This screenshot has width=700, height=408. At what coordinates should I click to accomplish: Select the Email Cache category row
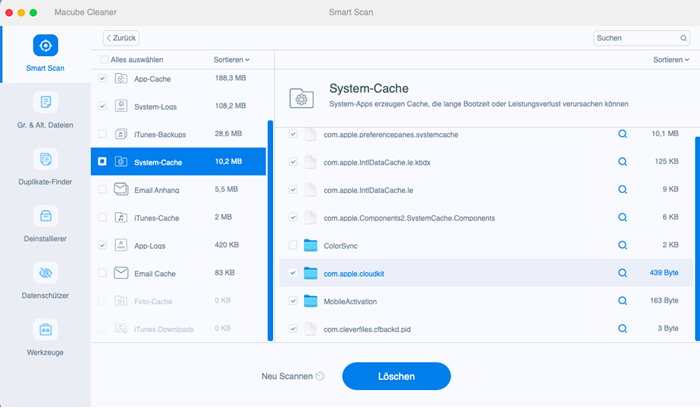[178, 273]
